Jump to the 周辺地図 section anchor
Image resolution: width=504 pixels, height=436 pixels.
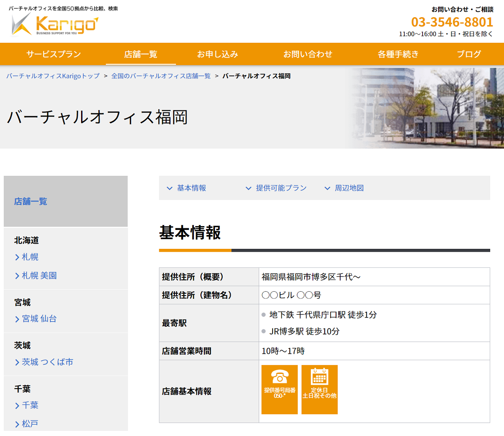349,188
